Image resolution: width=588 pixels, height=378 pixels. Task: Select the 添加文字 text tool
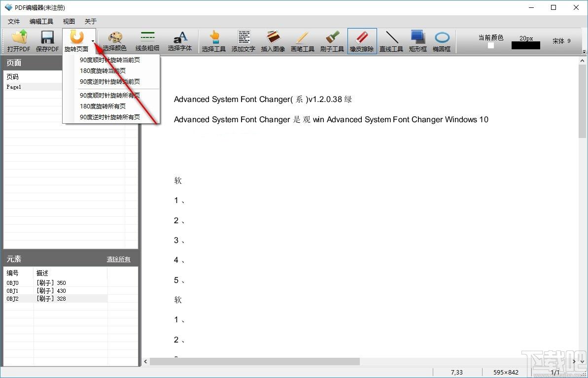(x=243, y=41)
